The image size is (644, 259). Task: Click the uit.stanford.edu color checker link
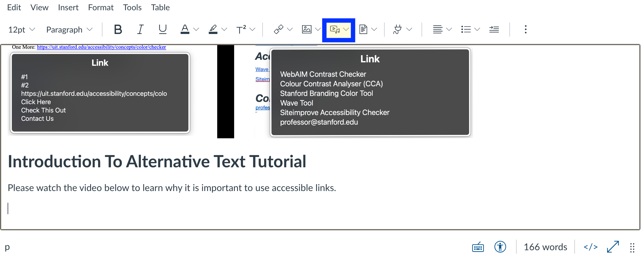point(101,47)
